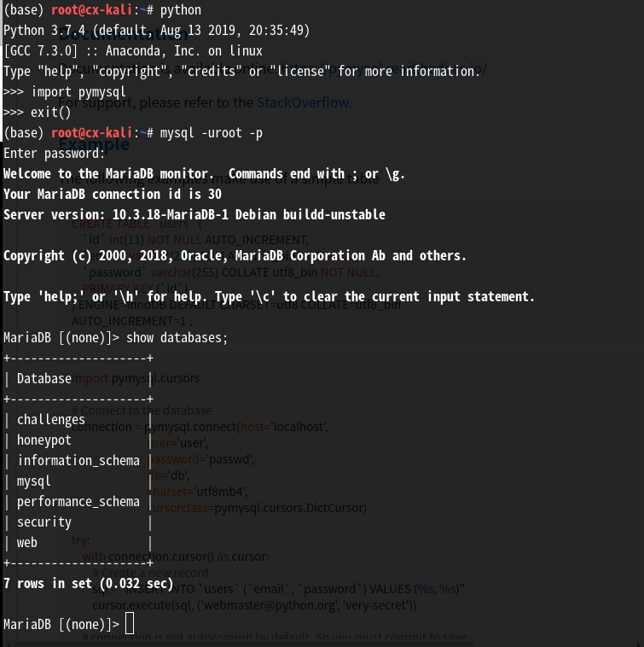
Task: Click the 'security' database name
Action: coord(44,522)
